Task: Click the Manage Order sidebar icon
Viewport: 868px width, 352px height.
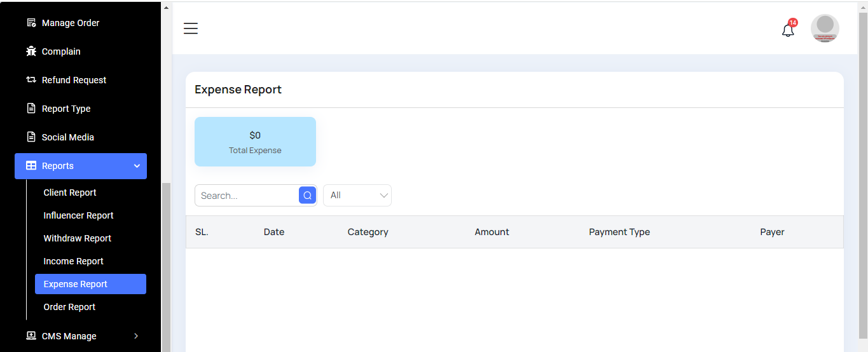Action: coord(31,23)
